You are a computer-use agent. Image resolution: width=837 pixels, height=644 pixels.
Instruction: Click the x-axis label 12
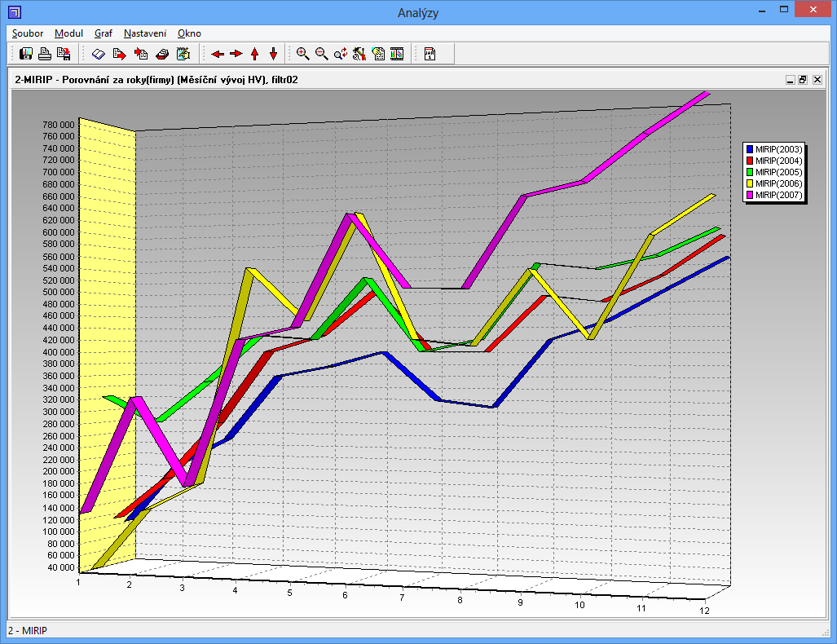(705, 611)
